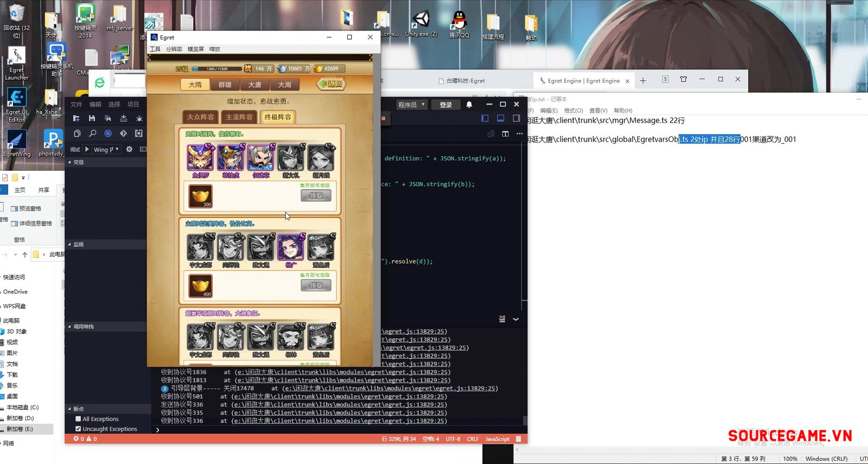Open the debug console terminal icon
Image resolution: width=868 pixels, height=464 pixels.
pos(143,149)
